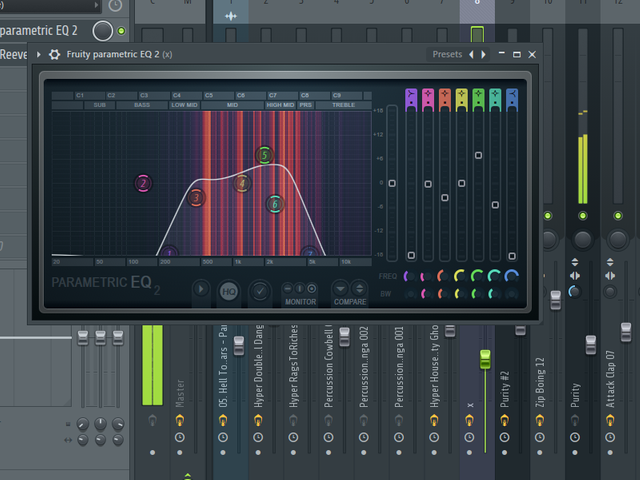Click band token 1 at graph bottom
The height and width of the screenshot is (480, 640).
click(169, 251)
